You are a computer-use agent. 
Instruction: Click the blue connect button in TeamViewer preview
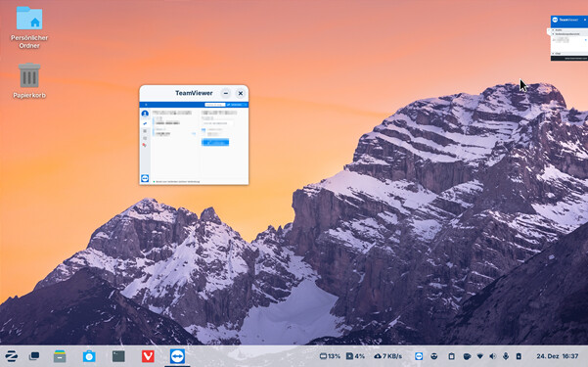point(215,142)
